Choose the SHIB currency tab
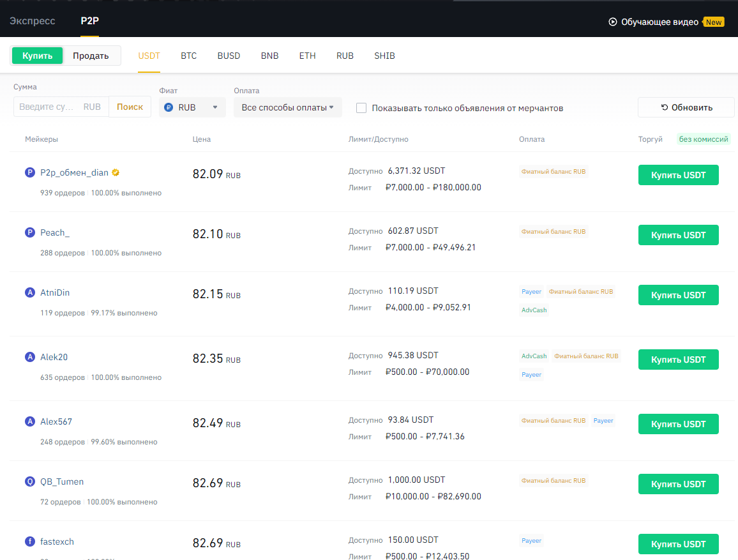Image resolution: width=738 pixels, height=560 pixels. coord(384,56)
